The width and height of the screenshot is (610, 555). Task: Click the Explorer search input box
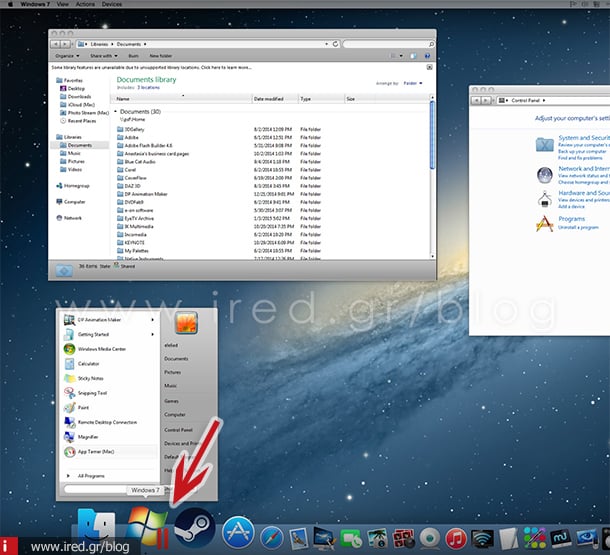click(385, 44)
